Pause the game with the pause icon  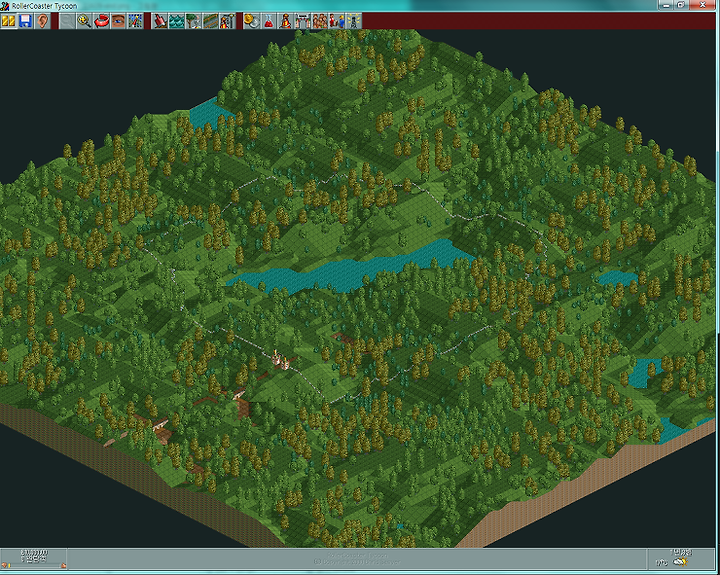8,21
